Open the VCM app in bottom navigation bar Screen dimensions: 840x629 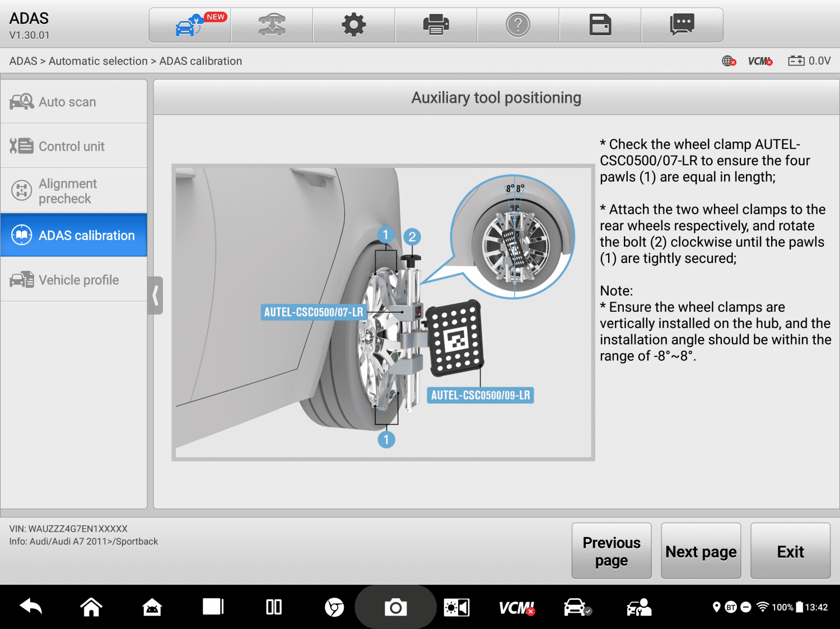[x=516, y=606]
